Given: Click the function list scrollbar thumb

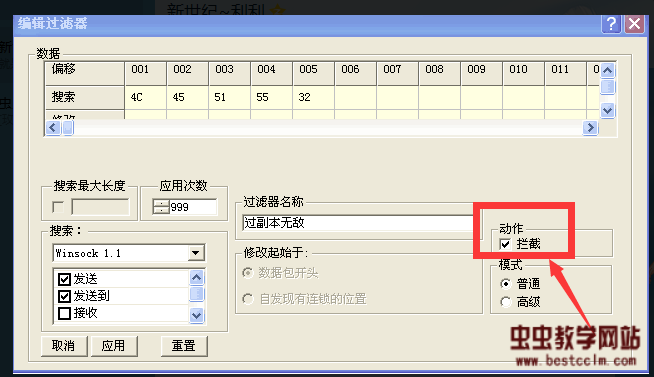Looking at the screenshot, I should [x=196, y=294].
